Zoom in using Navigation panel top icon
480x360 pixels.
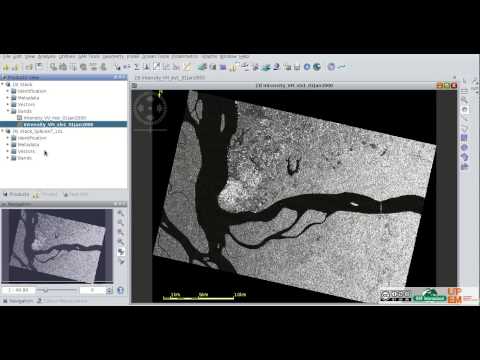click(121, 213)
